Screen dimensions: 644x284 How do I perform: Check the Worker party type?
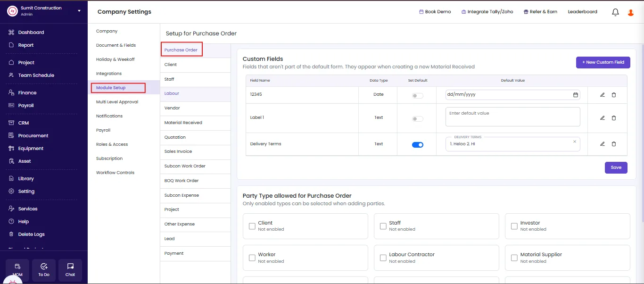click(252, 258)
